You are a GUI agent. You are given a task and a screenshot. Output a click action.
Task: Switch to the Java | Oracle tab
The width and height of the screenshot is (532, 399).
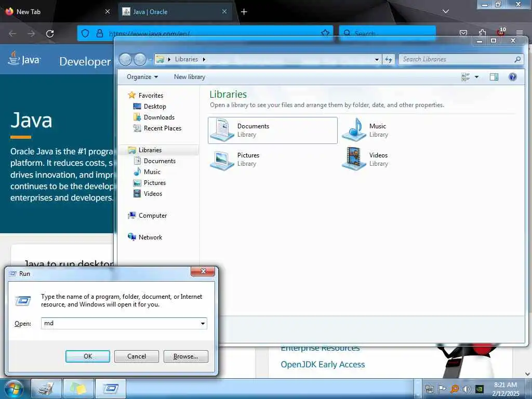pyautogui.click(x=175, y=11)
